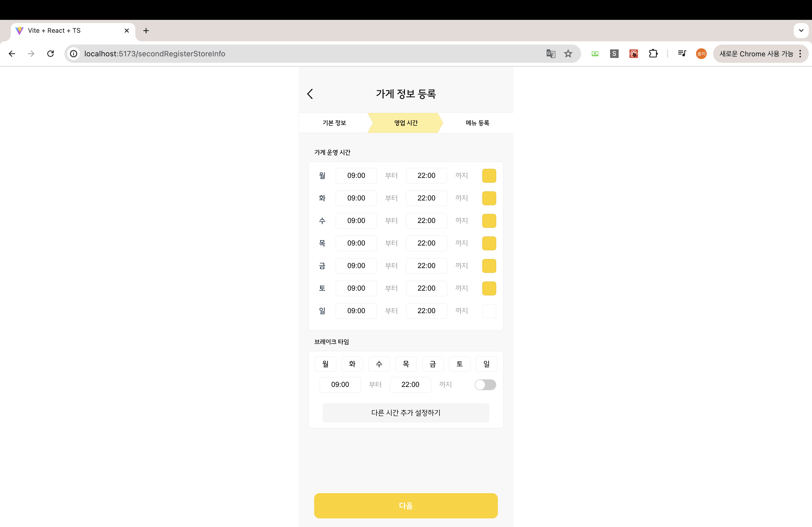
Task: Click the yellow 다음 button
Action: [x=406, y=505]
